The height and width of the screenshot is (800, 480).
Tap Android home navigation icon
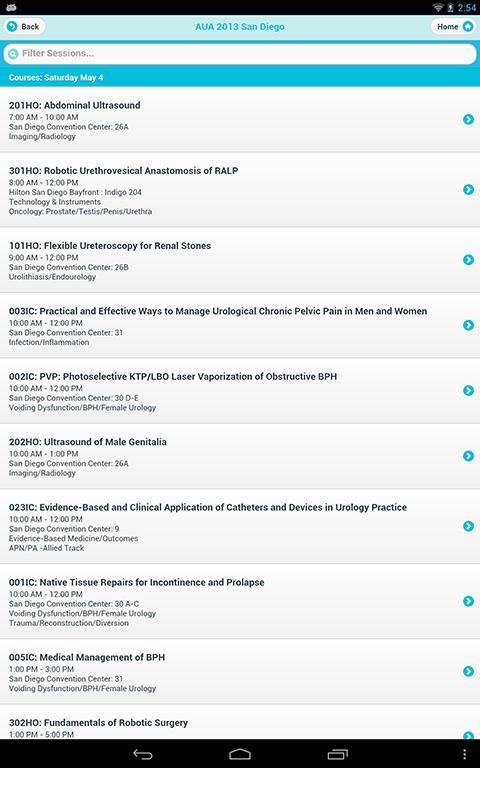pos(240,754)
